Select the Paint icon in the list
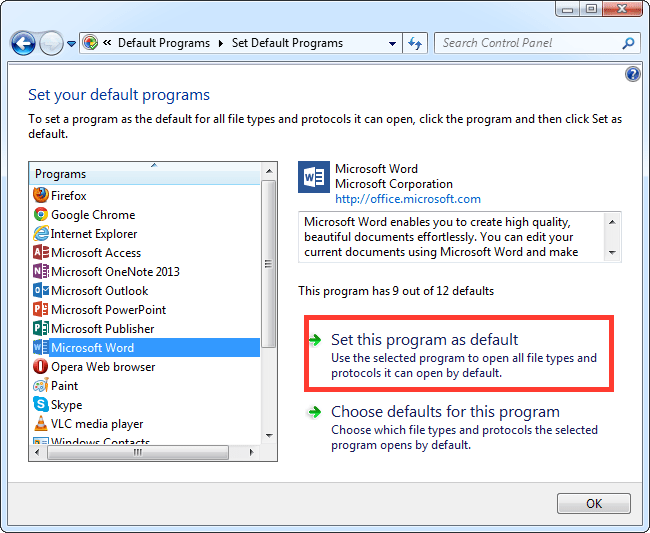 [x=41, y=385]
